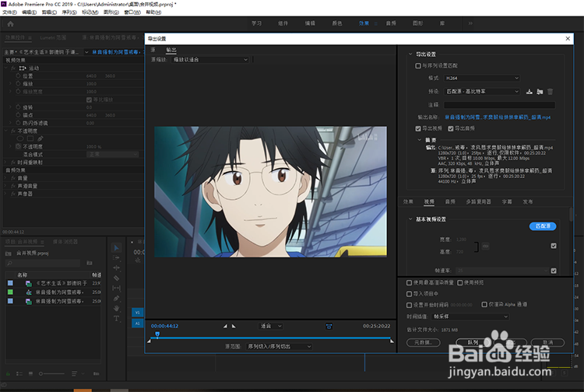Switch to the 输出 preview tab
This screenshot has width=584, height=392.
point(171,50)
